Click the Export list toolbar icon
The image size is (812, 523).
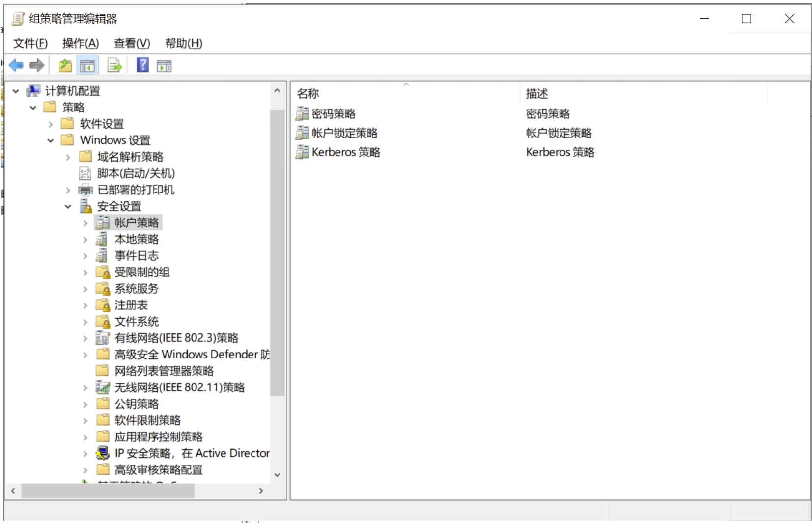[114, 65]
